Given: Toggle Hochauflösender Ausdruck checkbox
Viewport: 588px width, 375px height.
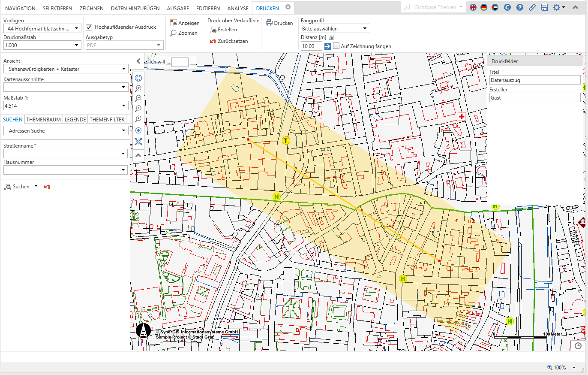Looking at the screenshot, I should (x=89, y=27).
